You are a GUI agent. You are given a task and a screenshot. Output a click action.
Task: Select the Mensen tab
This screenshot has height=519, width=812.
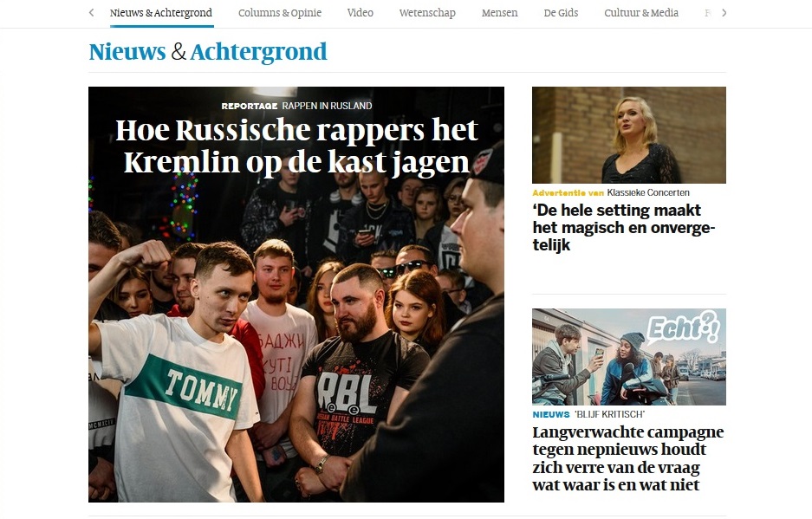tap(499, 12)
